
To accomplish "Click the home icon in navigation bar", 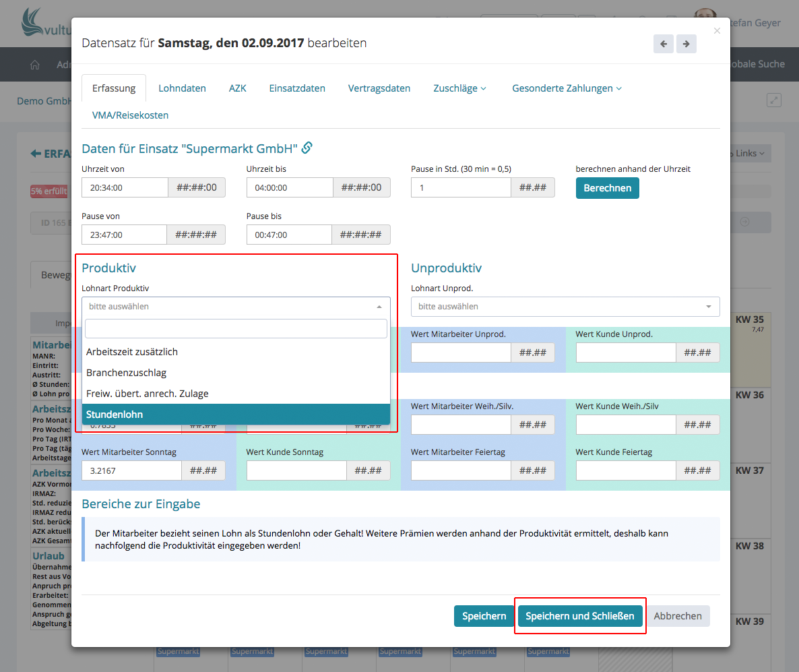I will 35,65.
